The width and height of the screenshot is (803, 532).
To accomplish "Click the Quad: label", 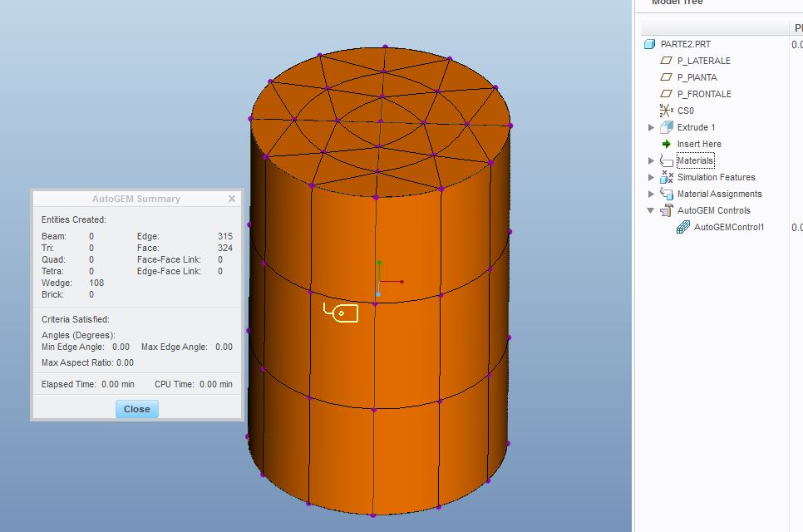I will (53, 259).
